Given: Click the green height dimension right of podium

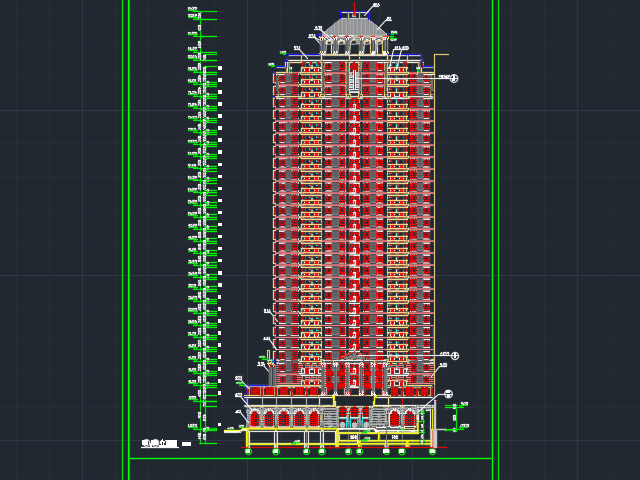Looking at the screenshot, I should coord(456,417).
